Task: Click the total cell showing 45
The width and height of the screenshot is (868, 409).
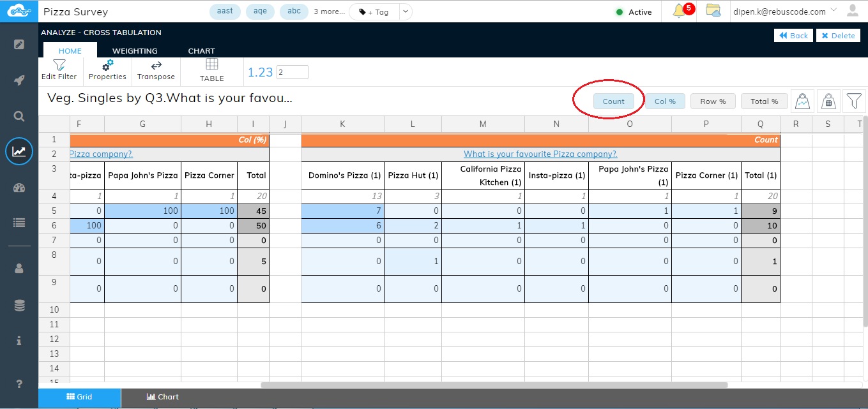Action: point(253,211)
